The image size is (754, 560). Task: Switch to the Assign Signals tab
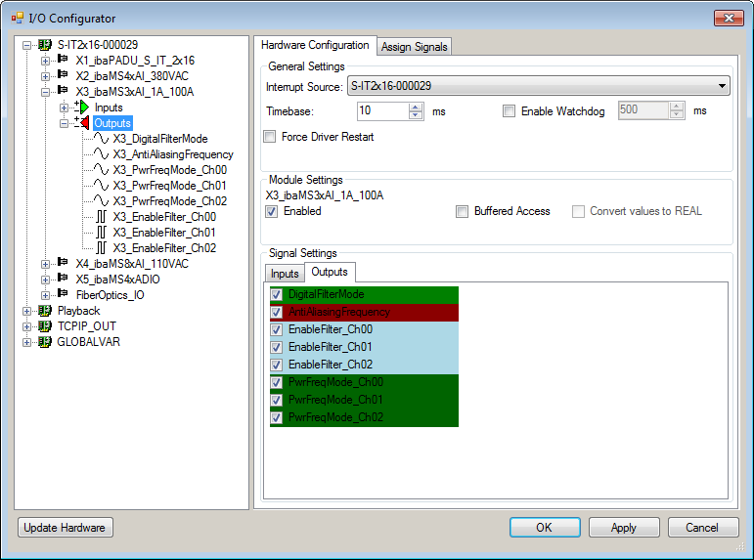pos(414,47)
